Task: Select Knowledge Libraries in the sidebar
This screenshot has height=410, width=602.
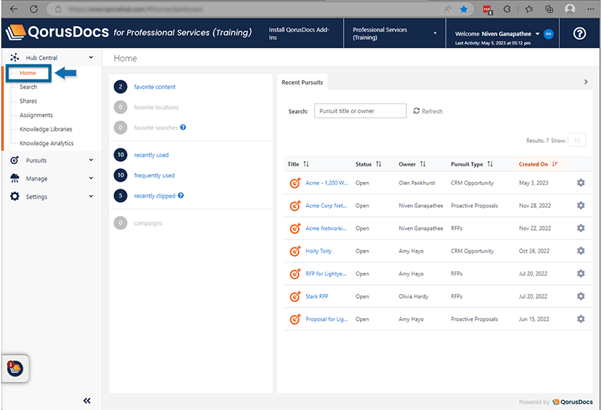Action: pos(46,129)
